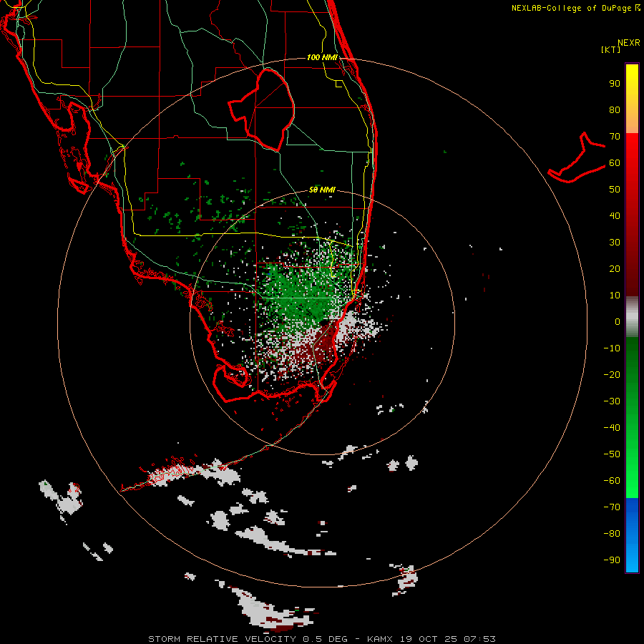Click the positive 40 scale value

615,216
